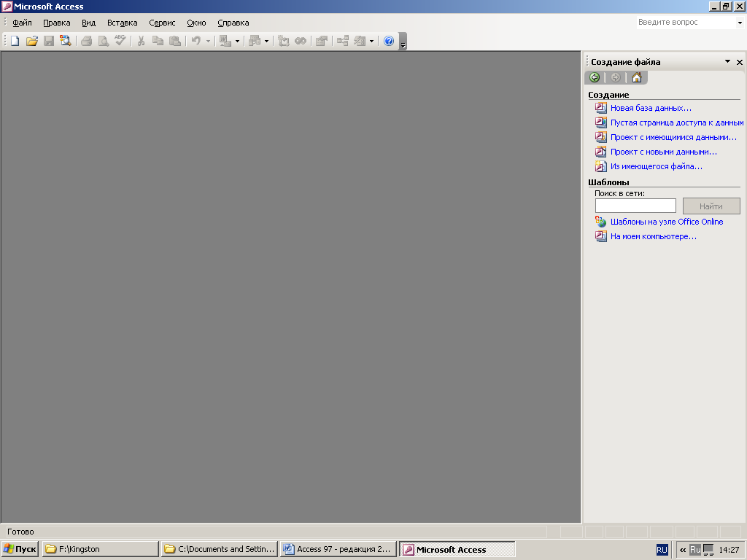Go to task pane Home
The height and width of the screenshot is (560, 747).
636,77
